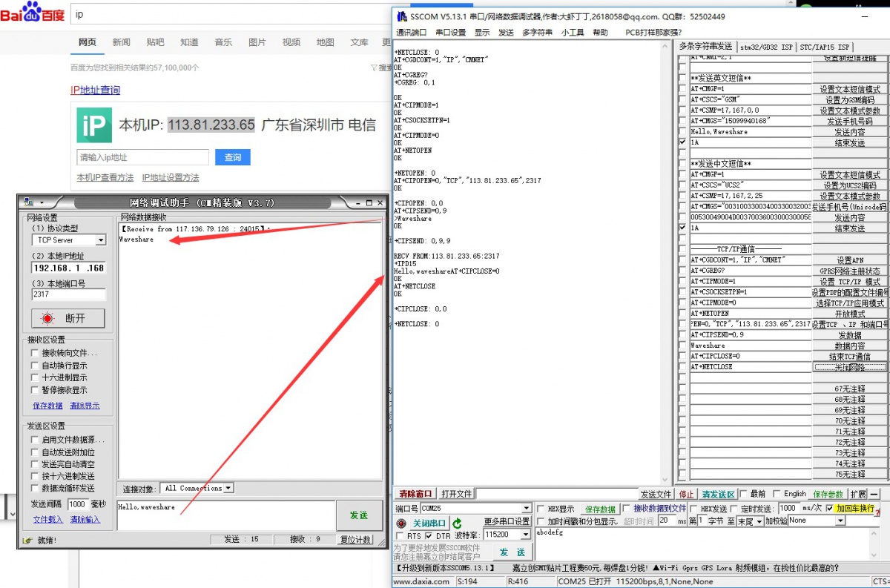Click the green 发送 button in network assistant
This screenshot has height=588, width=890.
pos(359,515)
